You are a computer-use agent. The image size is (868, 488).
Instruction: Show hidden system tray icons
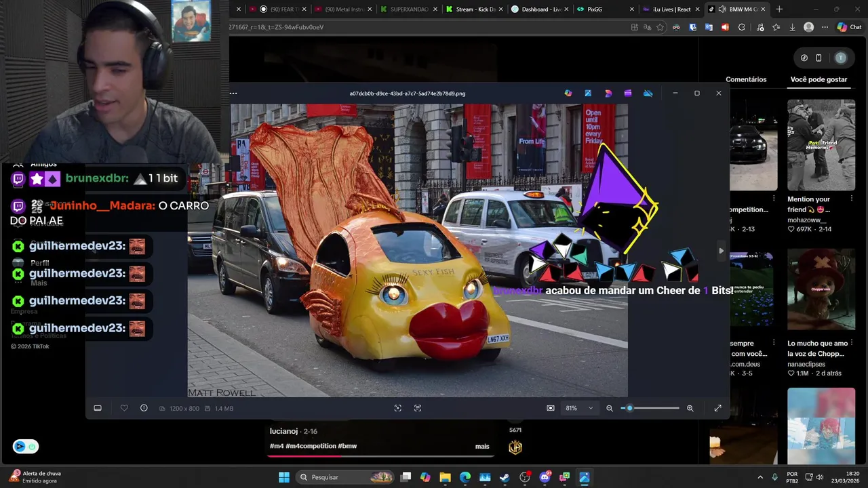coord(759,477)
